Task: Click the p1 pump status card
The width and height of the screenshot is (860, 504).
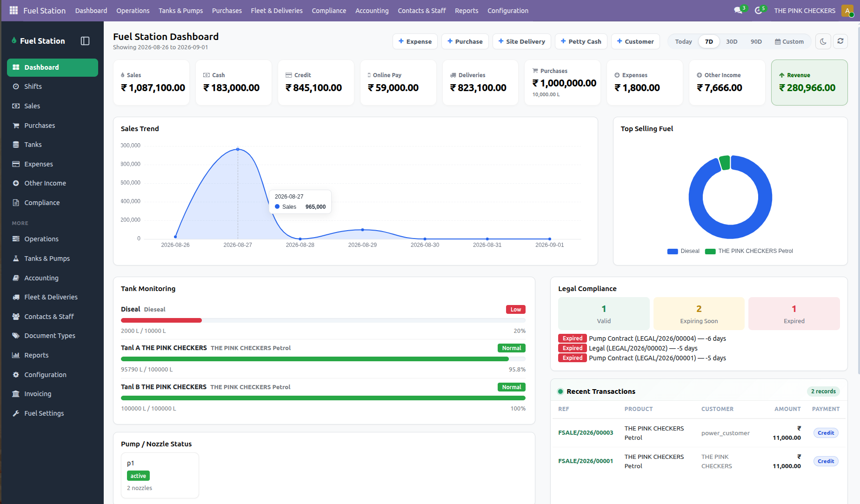Action: pyautogui.click(x=160, y=476)
